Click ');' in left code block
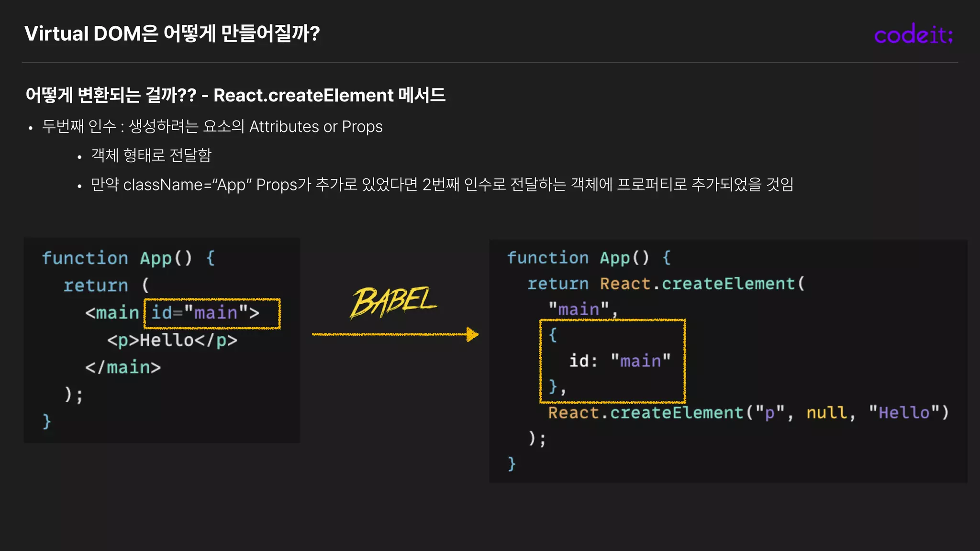The image size is (980, 551). coord(74,395)
